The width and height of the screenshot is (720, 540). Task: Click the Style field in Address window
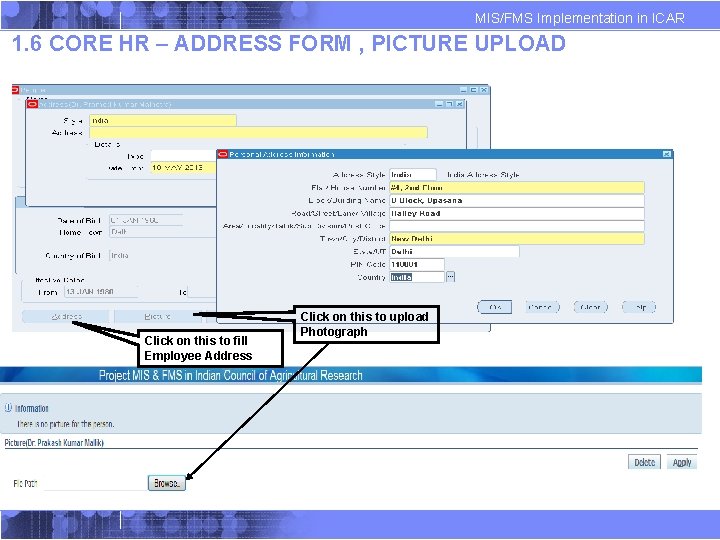pos(163,120)
